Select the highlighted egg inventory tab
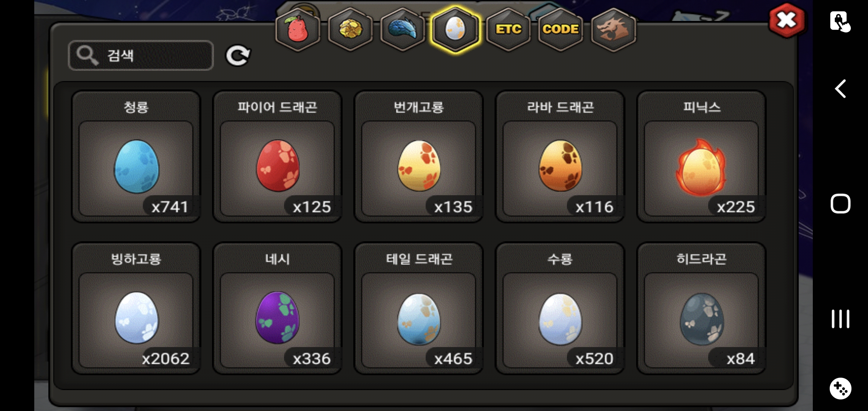868x411 pixels. click(455, 29)
